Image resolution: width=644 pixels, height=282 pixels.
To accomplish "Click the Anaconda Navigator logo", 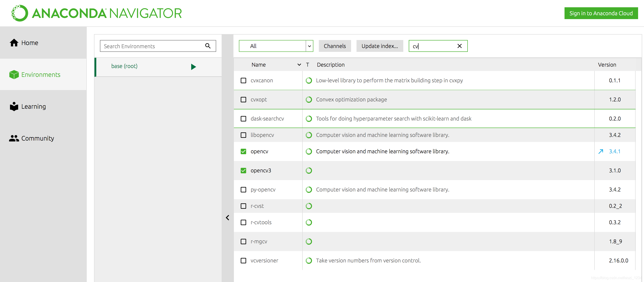I will tap(96, 13).
